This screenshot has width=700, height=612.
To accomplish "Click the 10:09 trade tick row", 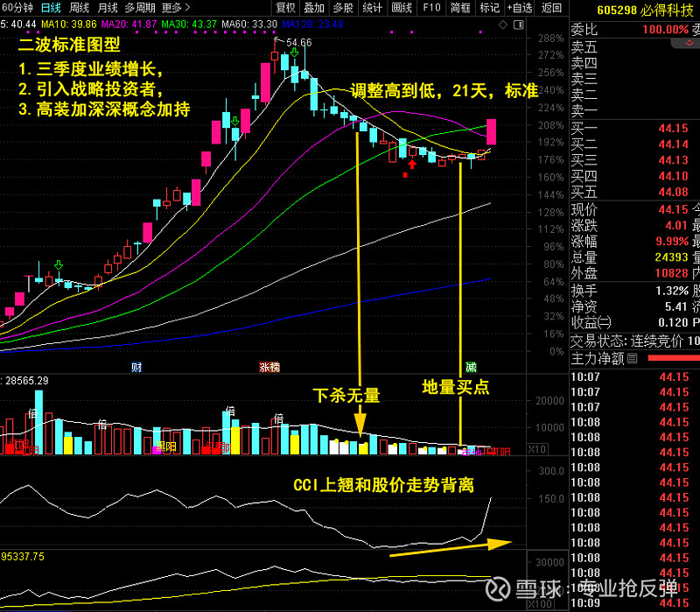I will [x=635, y=603].
